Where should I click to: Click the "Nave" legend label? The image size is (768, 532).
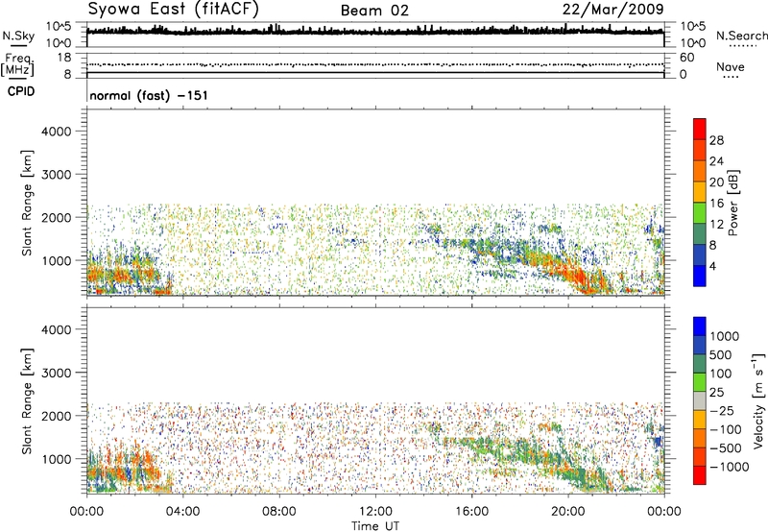[731, 67]
